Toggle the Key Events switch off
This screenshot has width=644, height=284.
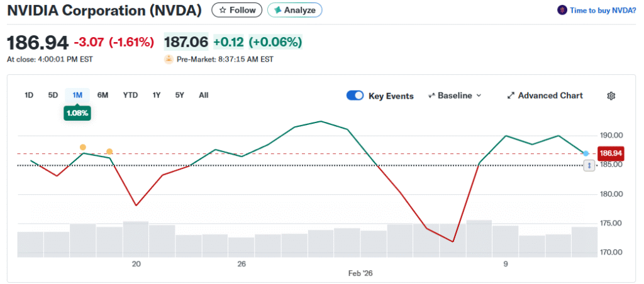point(355,96)
